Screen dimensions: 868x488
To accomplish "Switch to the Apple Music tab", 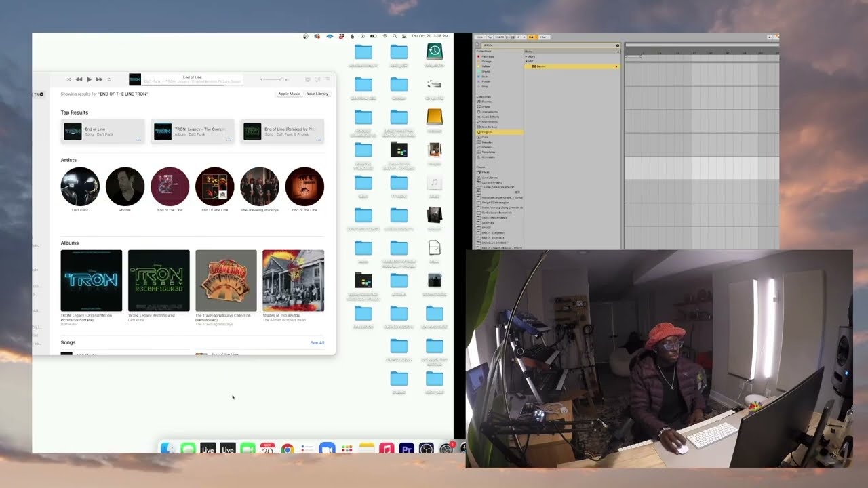I will click(290, 94).
